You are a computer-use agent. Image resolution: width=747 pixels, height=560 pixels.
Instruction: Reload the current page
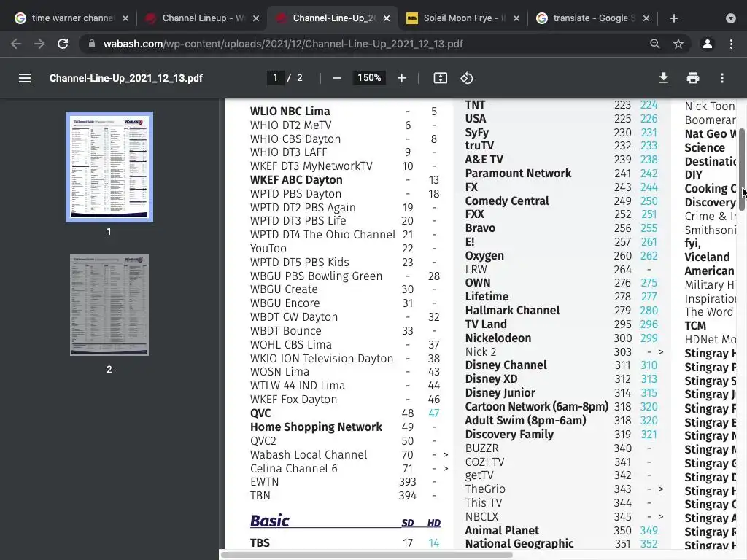[x=63, y=44]
